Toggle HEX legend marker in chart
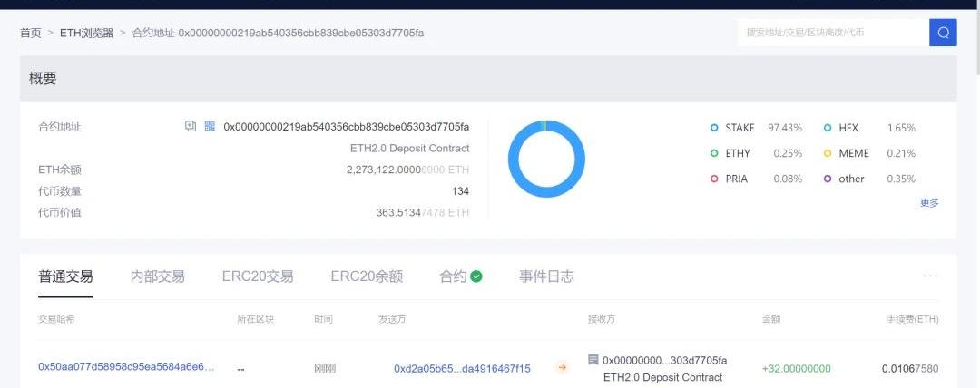This screenshot has width=980, height=388. [x=828, y=129]
